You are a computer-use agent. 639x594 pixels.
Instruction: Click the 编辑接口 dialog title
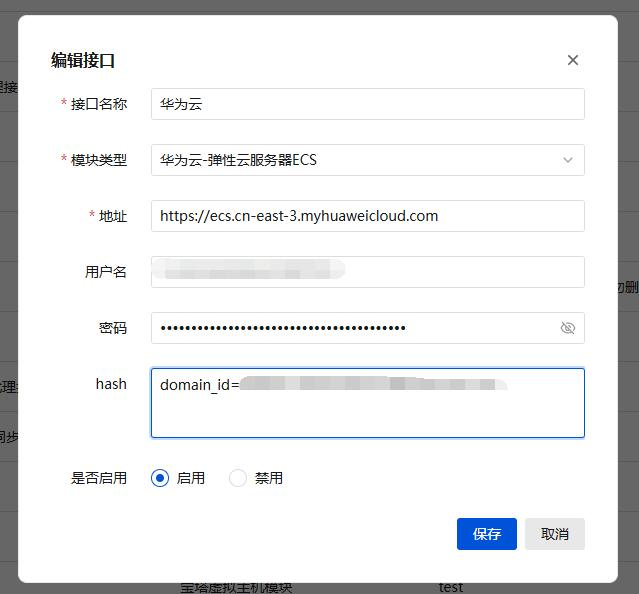click(83, 60)
